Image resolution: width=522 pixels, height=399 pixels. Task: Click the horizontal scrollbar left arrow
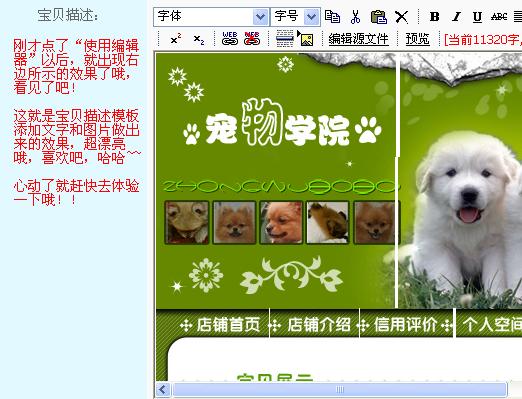pyautogui.click(x=163, y=389)
